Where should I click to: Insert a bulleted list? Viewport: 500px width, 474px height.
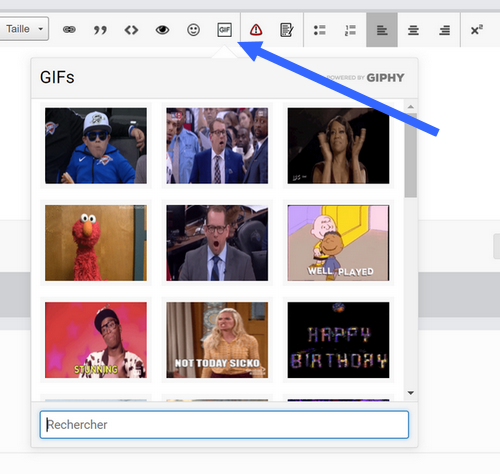(319, 30)
